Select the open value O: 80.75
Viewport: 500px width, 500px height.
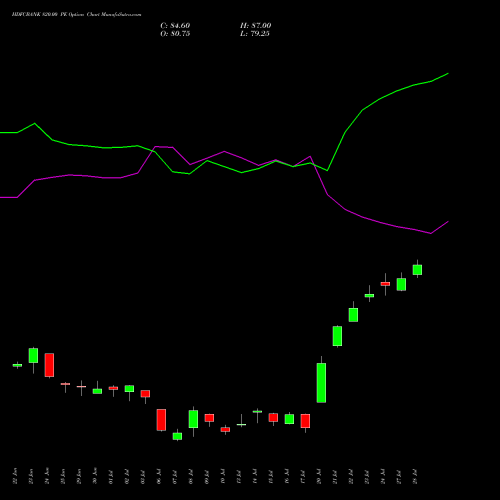[175, 34]
